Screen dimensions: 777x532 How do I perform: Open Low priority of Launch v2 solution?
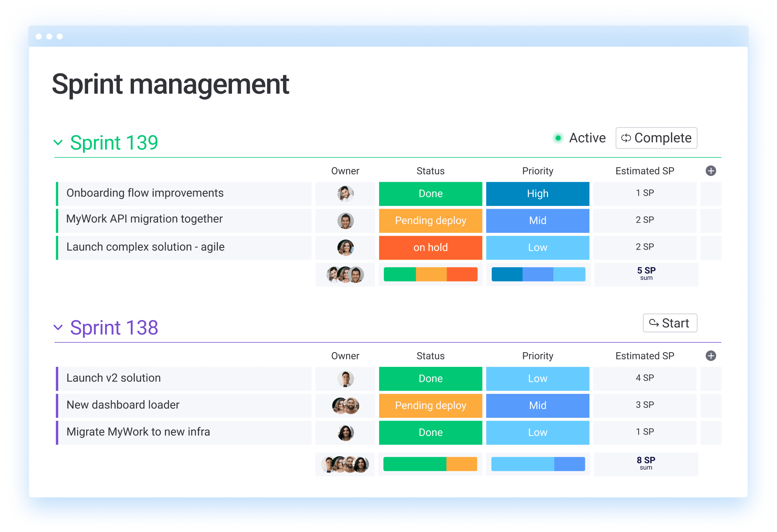click(x=537, y=379)
